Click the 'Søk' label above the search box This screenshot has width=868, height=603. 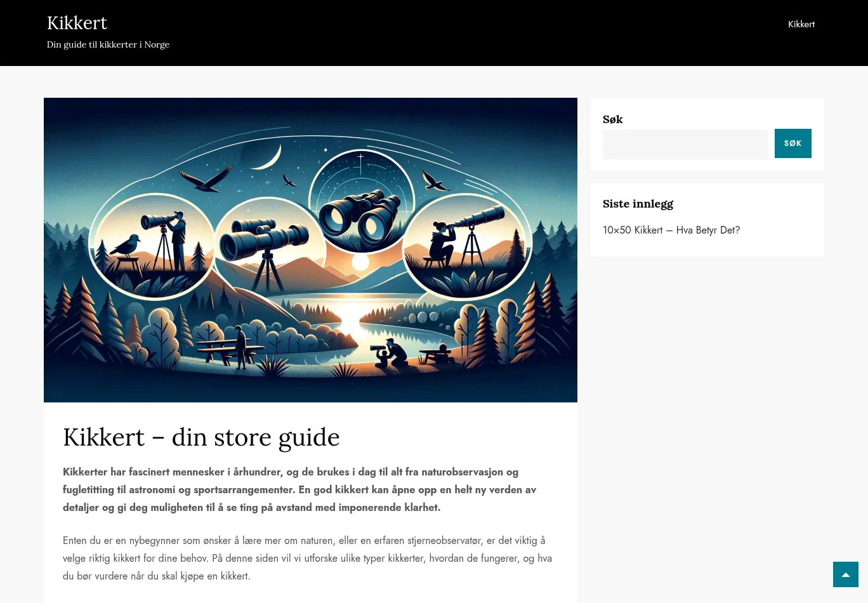612,119
